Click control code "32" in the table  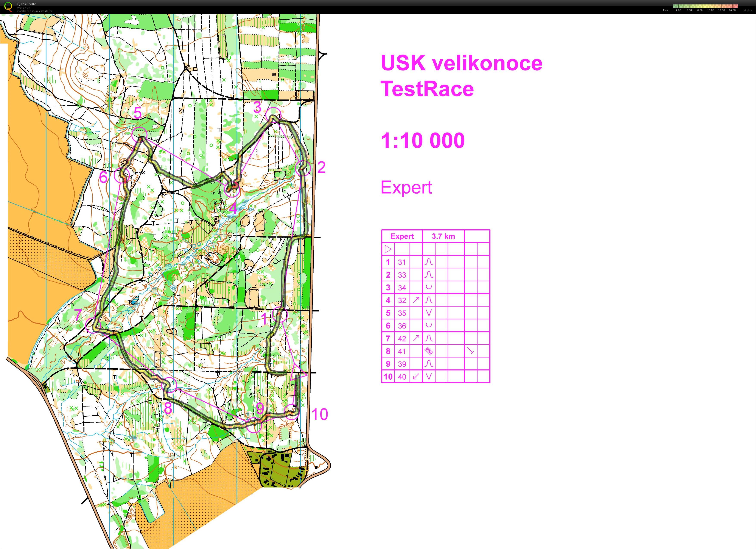tap(402, 300)
